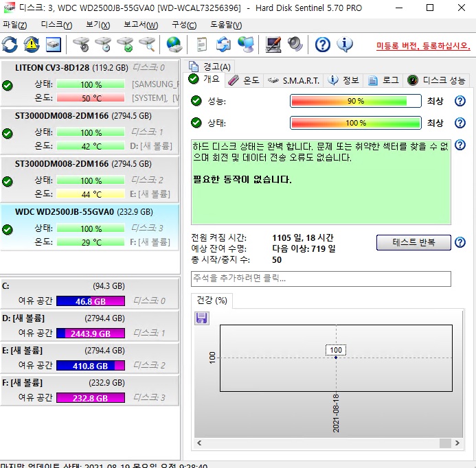Open the configuration monitor toolbar icon

(273, 45)
